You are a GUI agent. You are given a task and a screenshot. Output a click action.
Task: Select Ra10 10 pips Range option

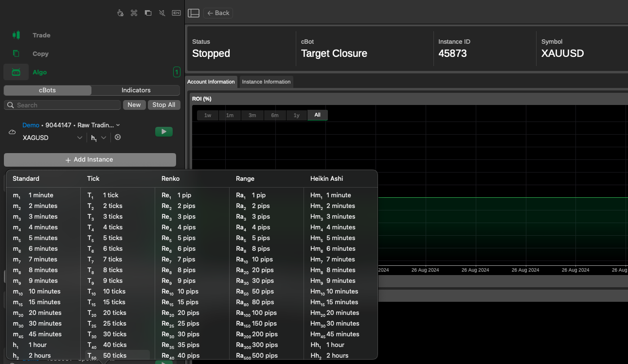(267, 259)
